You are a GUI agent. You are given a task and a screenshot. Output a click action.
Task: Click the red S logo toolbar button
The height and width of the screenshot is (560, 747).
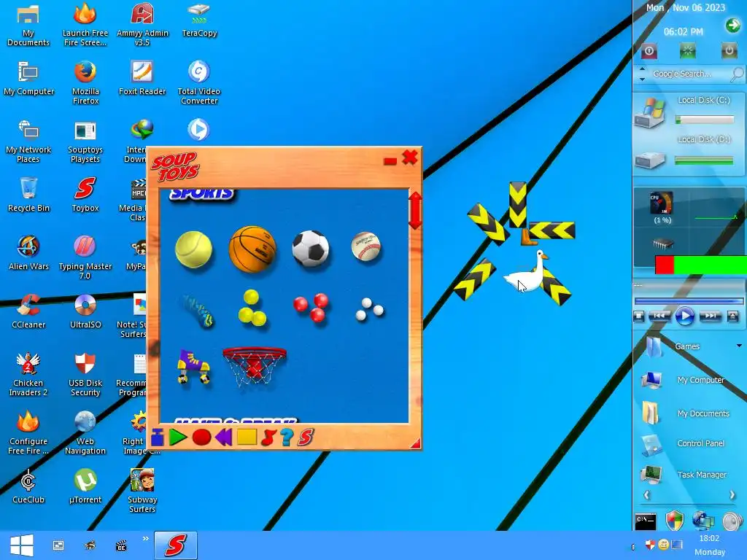(x=306, y=437)
